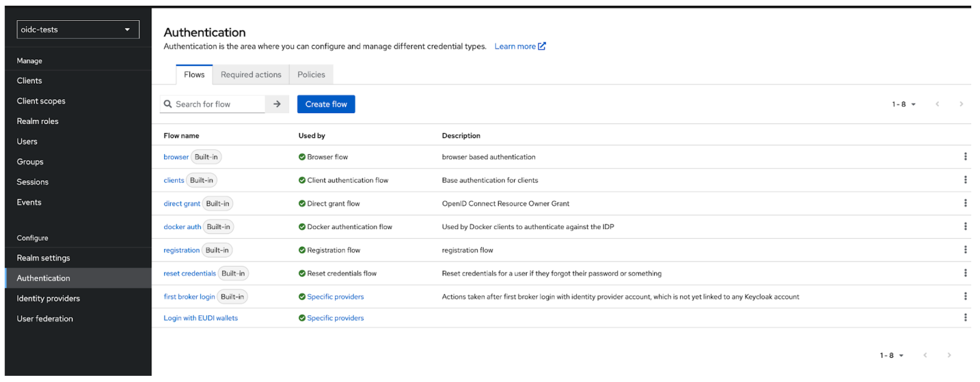This screenshot has width=980, height=382.
Task: Open kebab menu for reset credentials row
Action: [x=965, y=273]
